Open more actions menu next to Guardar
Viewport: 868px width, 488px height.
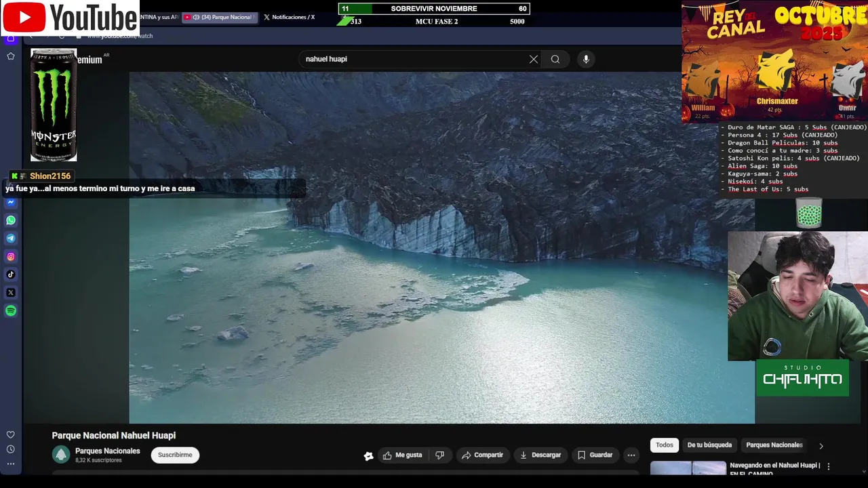point(631,455)
